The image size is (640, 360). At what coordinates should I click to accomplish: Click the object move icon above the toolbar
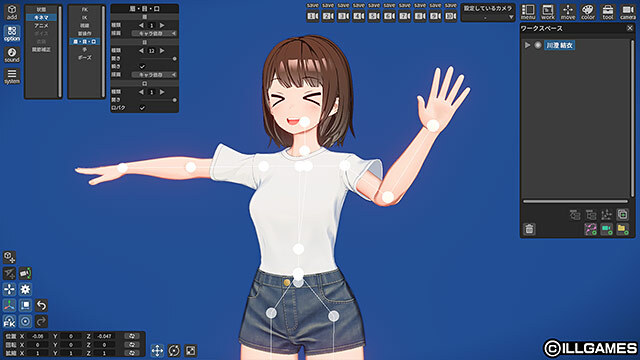9,257
